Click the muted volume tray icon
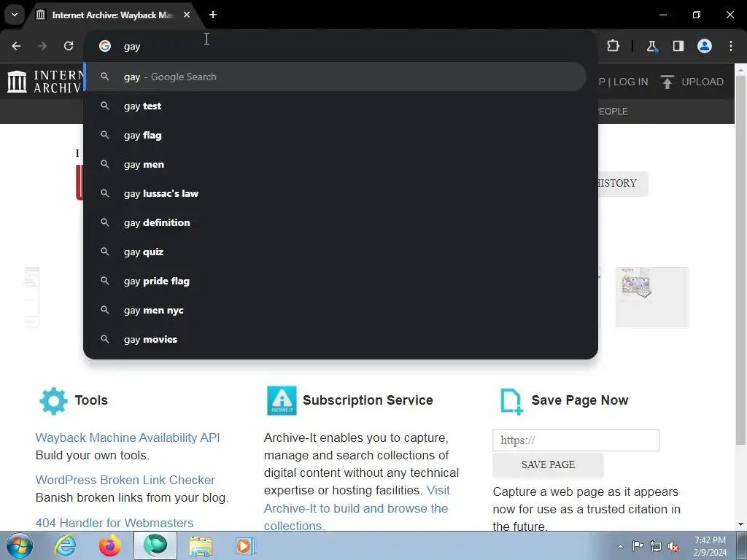 click(673, 547)
